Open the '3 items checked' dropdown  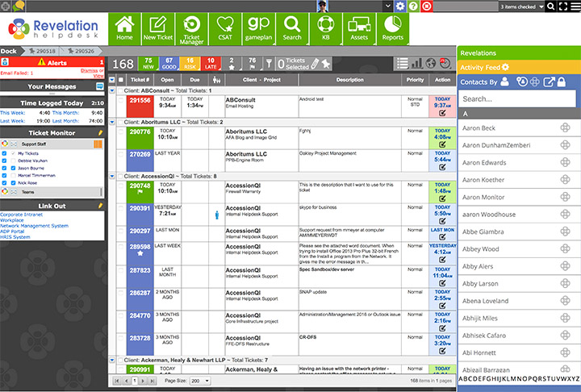[x=522, y=6]
